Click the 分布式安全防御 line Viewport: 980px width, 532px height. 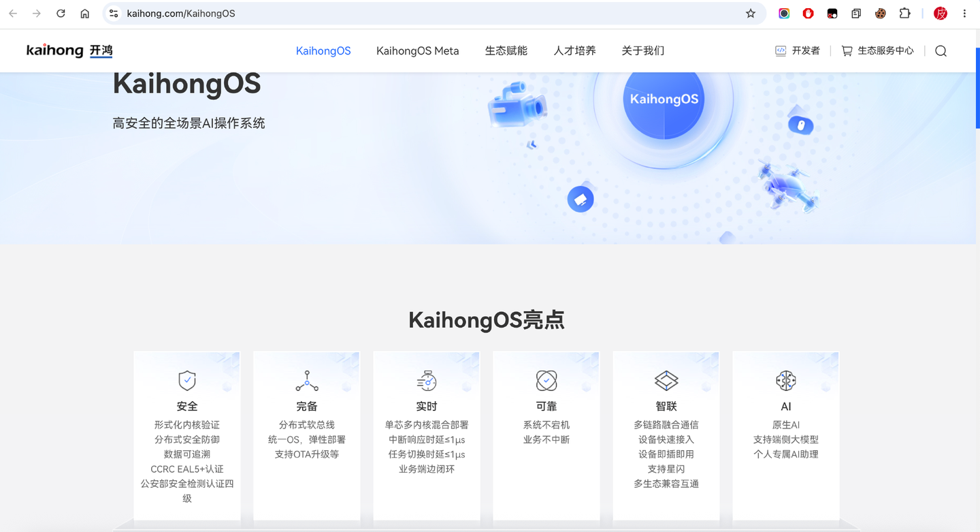coord(187,440)
